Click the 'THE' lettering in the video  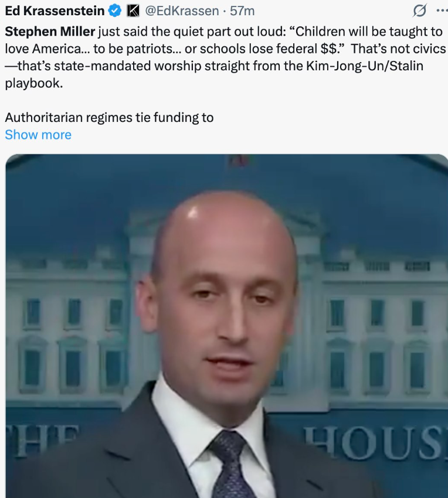(x=43, y=441)
